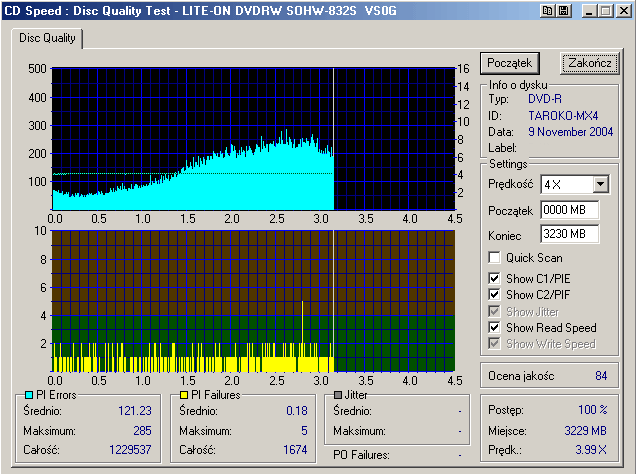This screenshot has width=636, height=474.
Task: Click the gray Jitter legend swatch
Action: [x=337, y=395]
